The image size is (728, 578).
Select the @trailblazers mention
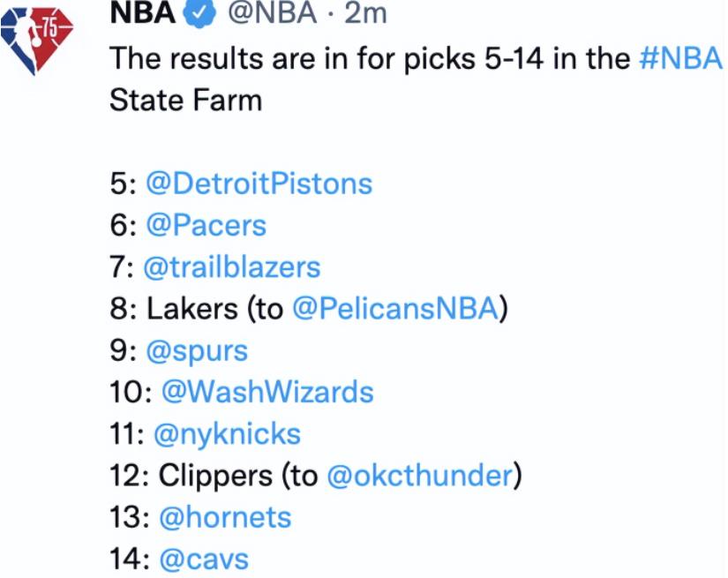(230, 266)
